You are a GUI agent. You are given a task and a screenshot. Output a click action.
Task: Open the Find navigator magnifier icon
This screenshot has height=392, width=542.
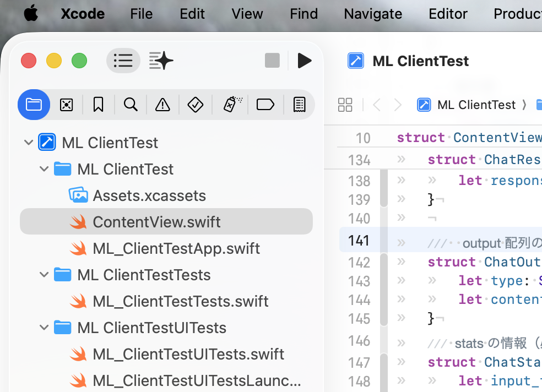pyautogui.click(x=131, y=105)
